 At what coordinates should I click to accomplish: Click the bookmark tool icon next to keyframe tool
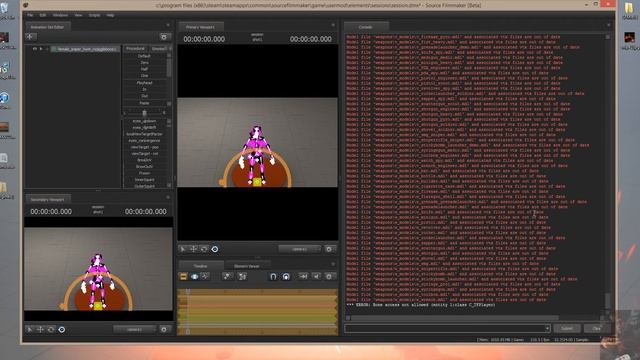(x=242, y=277)
